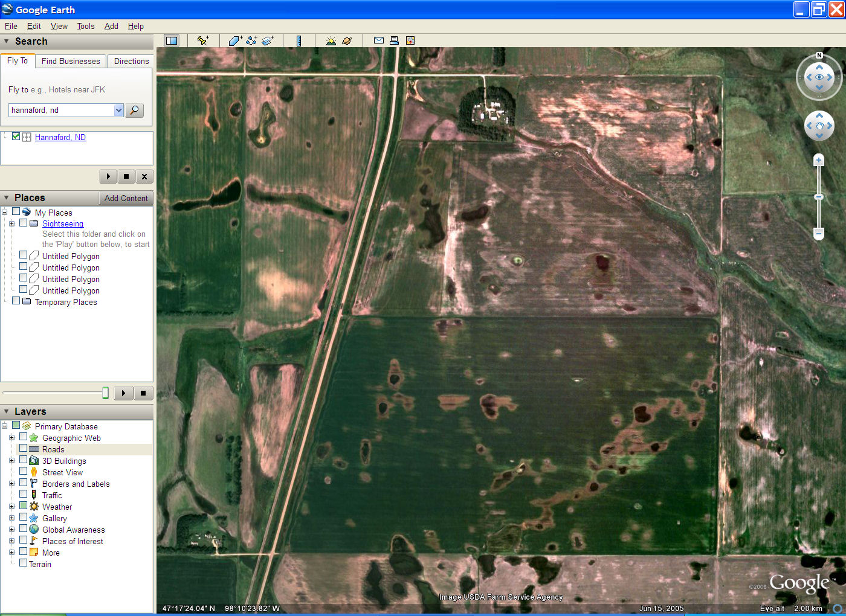Open the Ruler tool
846x616 pixels.
point(299,40)
